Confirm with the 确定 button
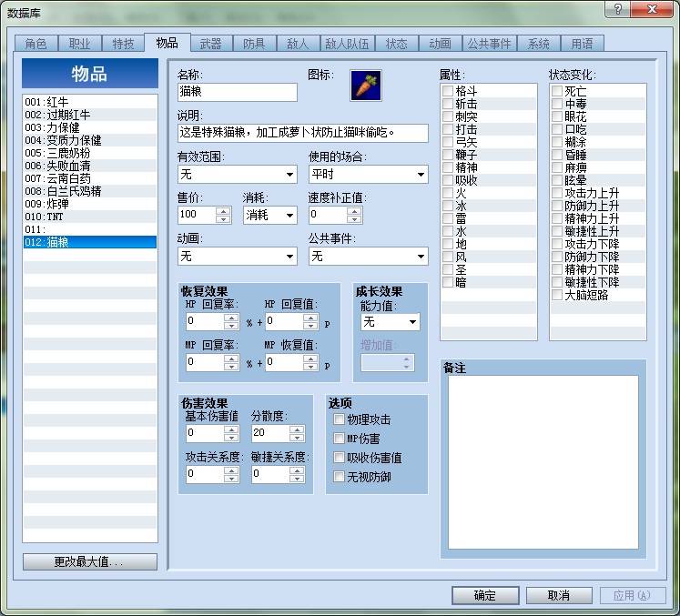The image size is (680, 616). 485,596
